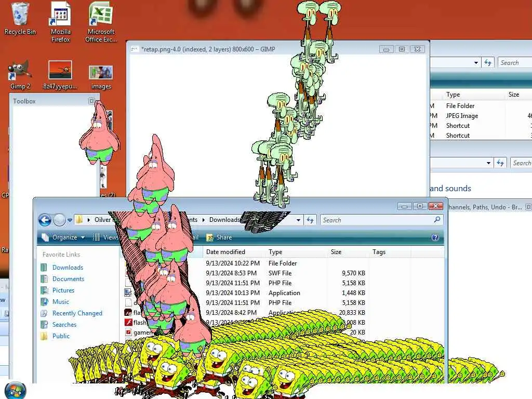The width and height of the screenshot is (532, 399).
Task: Open Help with the blue question mark icon
Action: click(435, 237)
